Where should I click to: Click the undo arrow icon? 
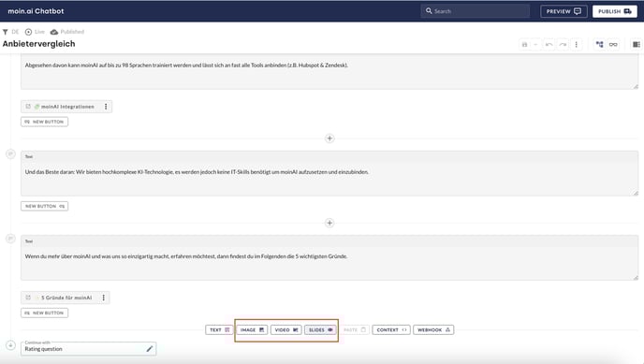click(x=549, y=44)
